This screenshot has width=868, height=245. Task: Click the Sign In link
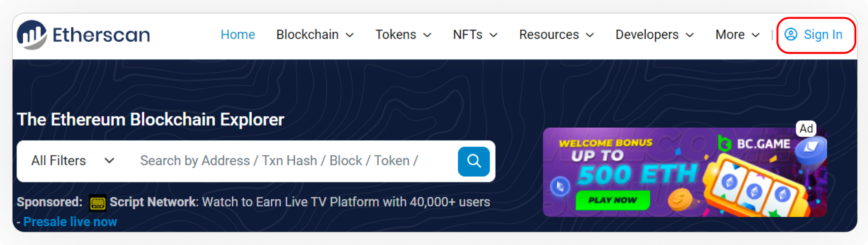[823, 35]
